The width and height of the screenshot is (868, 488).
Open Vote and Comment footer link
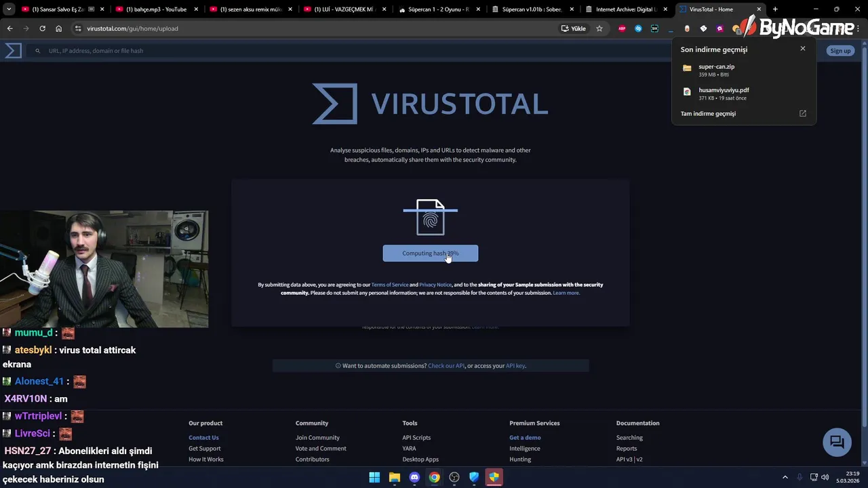(321, 449)
